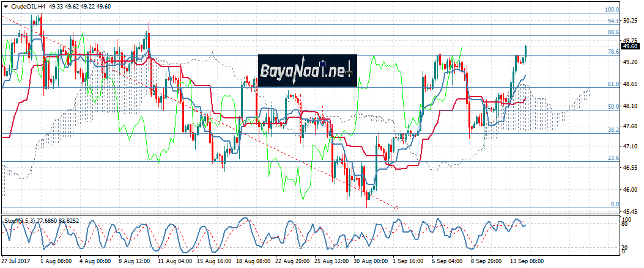Click the triangle arrow beside CrudeOIL,H4
The image size is (644, 268).
point(6,5)
